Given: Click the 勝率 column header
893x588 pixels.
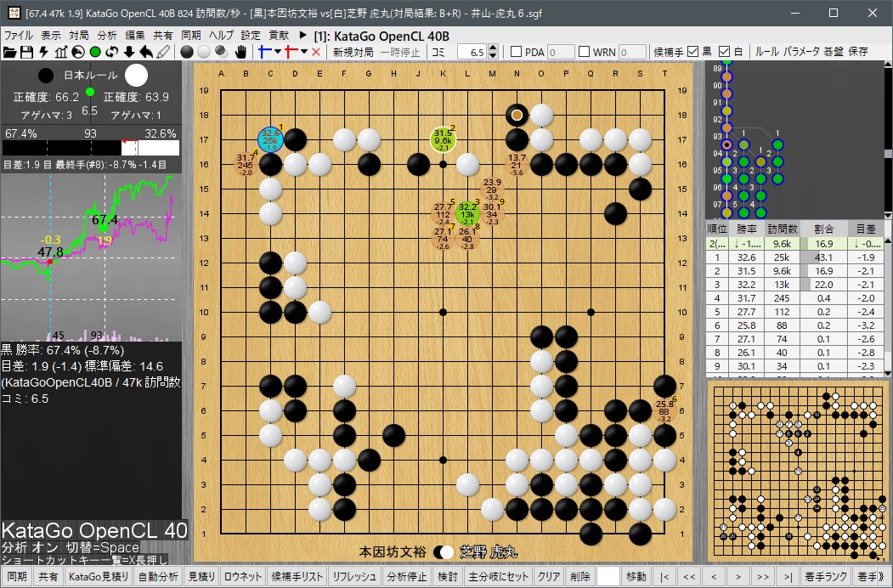Looking at the screenshot, I should coord(747,229).
